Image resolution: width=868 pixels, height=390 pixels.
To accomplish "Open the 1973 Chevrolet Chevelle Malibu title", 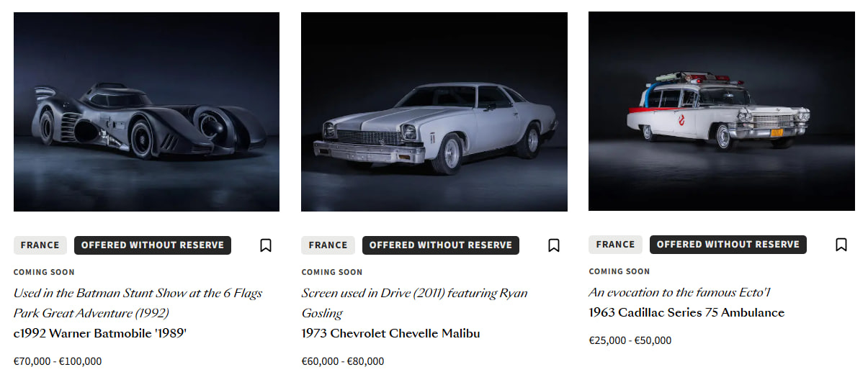I will [x=390, y=333].
